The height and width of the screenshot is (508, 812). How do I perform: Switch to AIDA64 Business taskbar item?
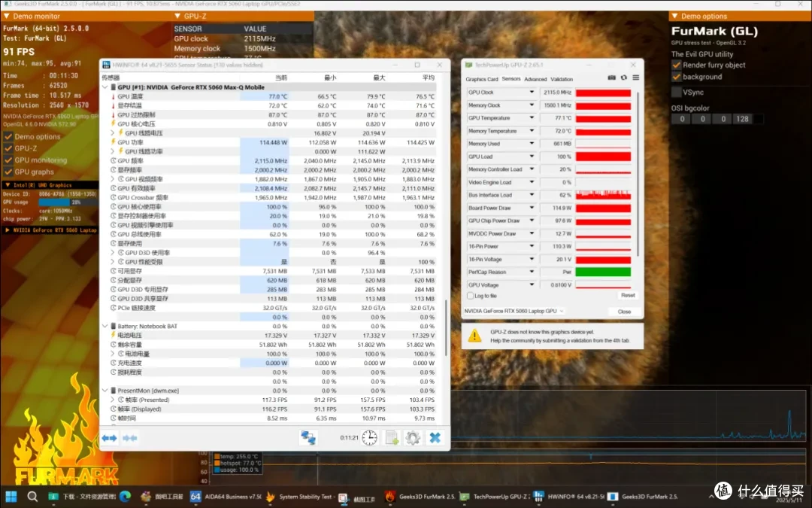tap(226, 497)
